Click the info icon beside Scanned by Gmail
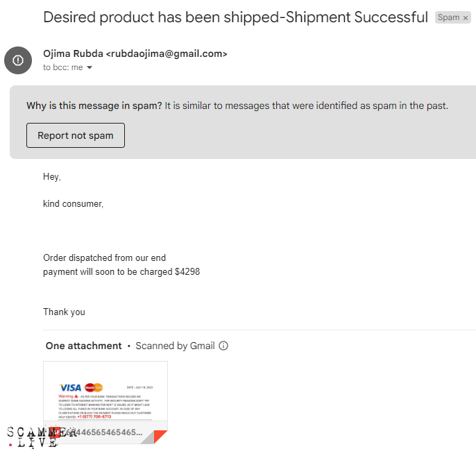Image resolution: width=476 pixels, height=456 pixels. click(x=223, y=346)
